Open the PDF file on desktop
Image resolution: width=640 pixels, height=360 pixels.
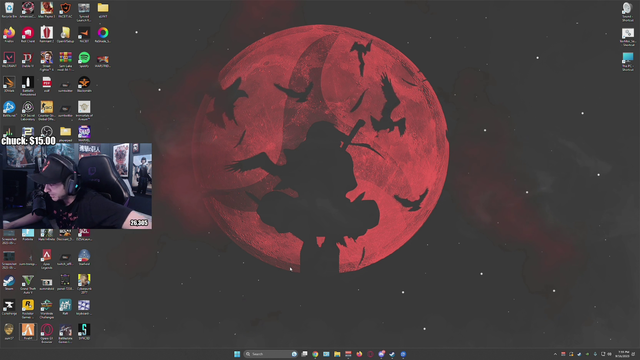47,84
